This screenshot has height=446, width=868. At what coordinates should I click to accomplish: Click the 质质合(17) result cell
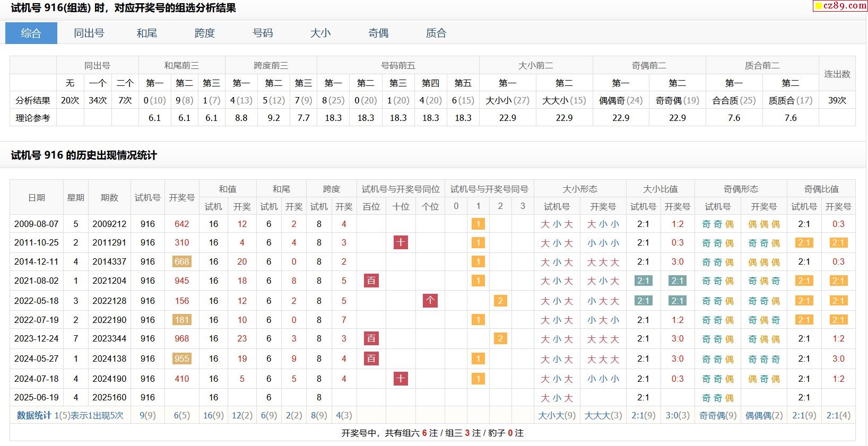click(791, 100)
